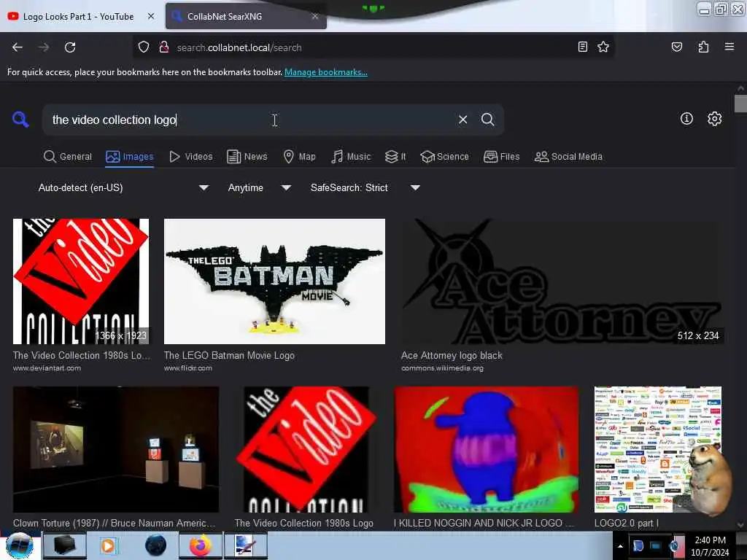The width and height of the screenshot is (747, 560).
Task: Switch to General search category
Action: coord(67,157)
